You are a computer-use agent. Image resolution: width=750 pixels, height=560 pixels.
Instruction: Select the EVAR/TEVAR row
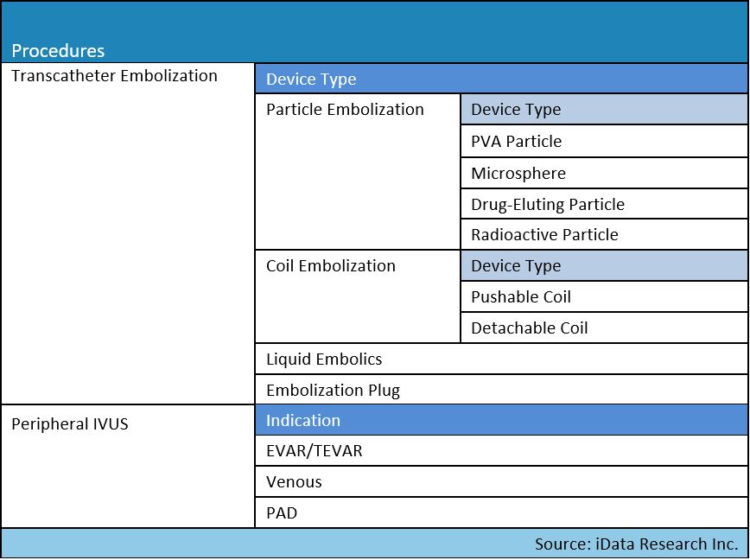(x=501, y=450)
